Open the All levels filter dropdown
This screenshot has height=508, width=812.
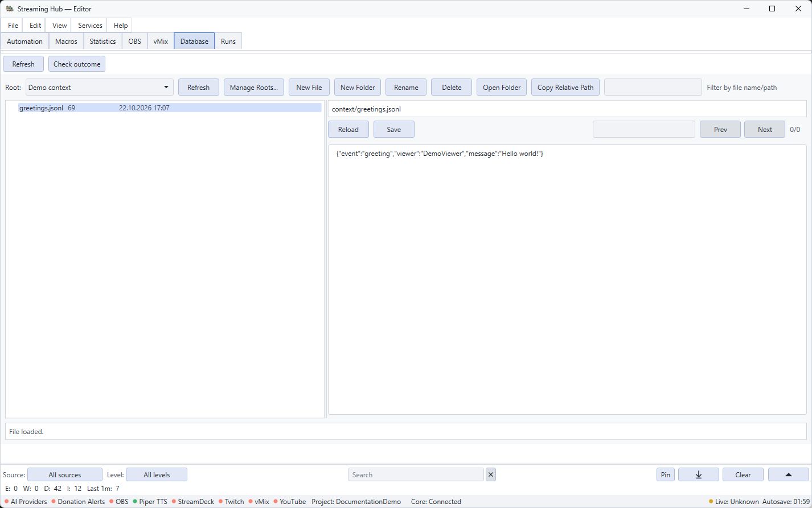coord(157,474)
